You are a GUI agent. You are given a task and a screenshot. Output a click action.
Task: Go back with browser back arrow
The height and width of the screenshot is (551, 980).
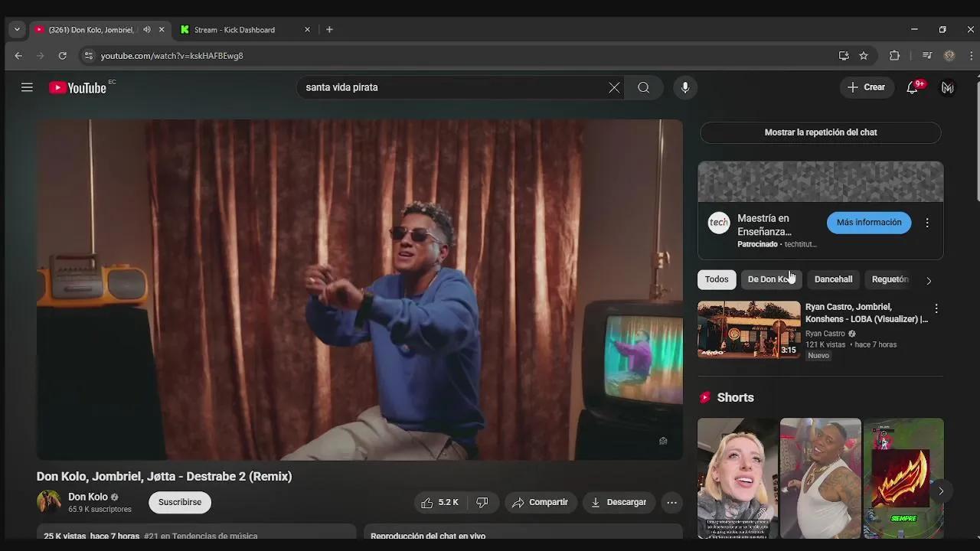18,56
